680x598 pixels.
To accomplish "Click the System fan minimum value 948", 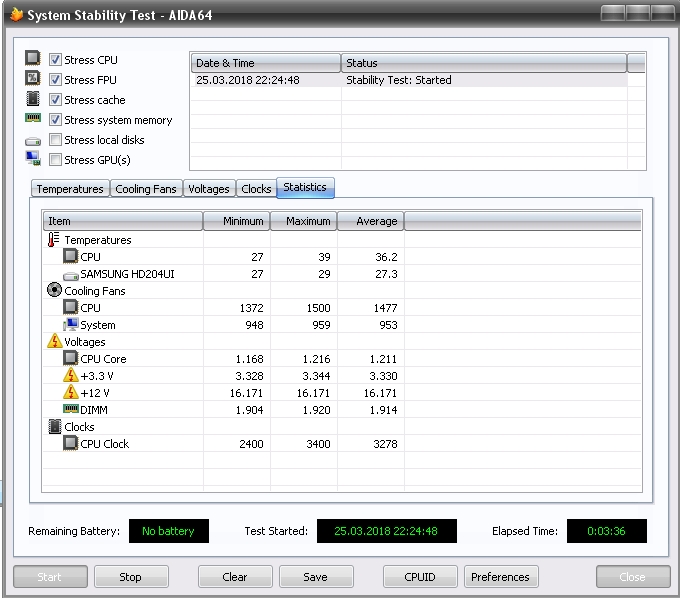I will [x=254, y=325].
